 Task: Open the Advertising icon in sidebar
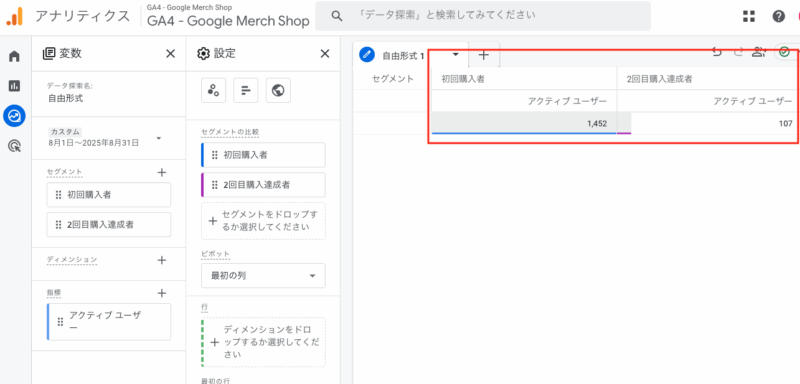(x=14, y=147)
